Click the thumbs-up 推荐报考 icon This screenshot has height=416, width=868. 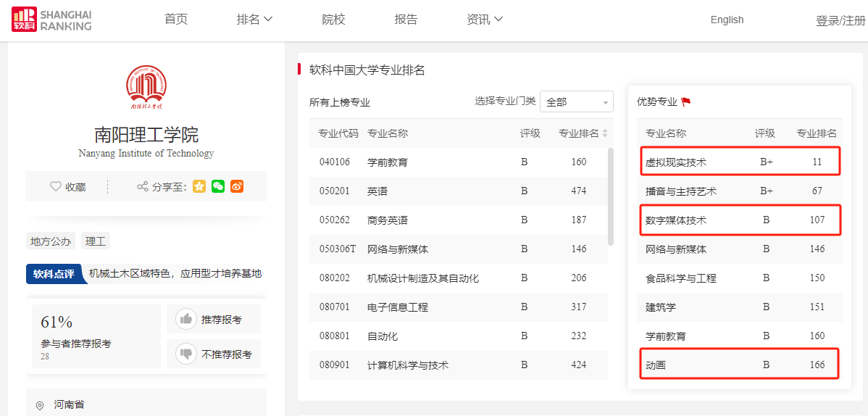186,319
